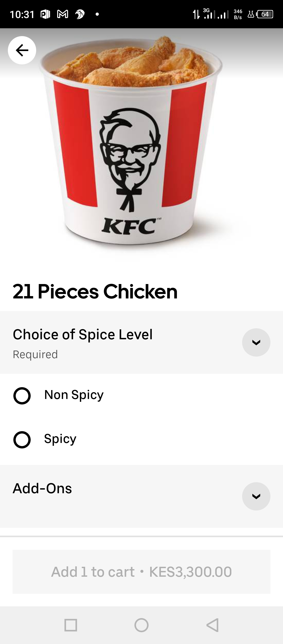
Task: Tap the Choice of Spice Level header
Action: tap(83, 334)
